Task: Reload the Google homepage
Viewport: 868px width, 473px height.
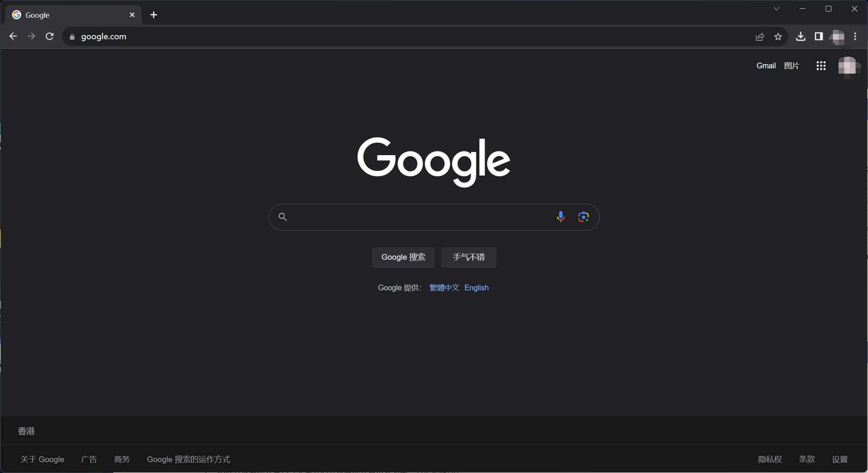Action: [49, 36]
